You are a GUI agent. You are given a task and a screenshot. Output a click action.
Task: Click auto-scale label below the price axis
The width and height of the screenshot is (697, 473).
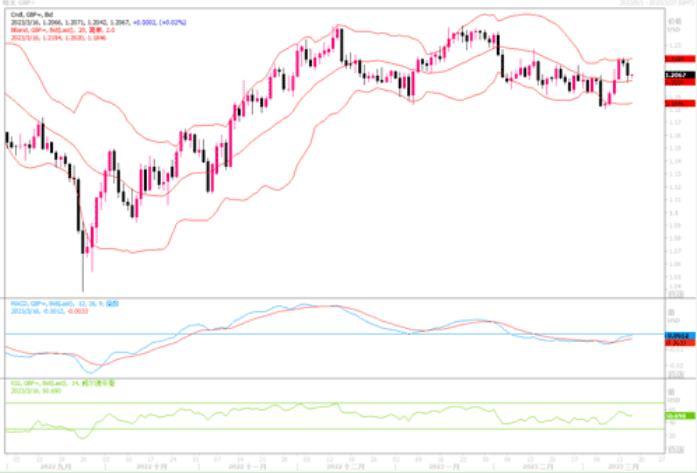pos(676,294)
